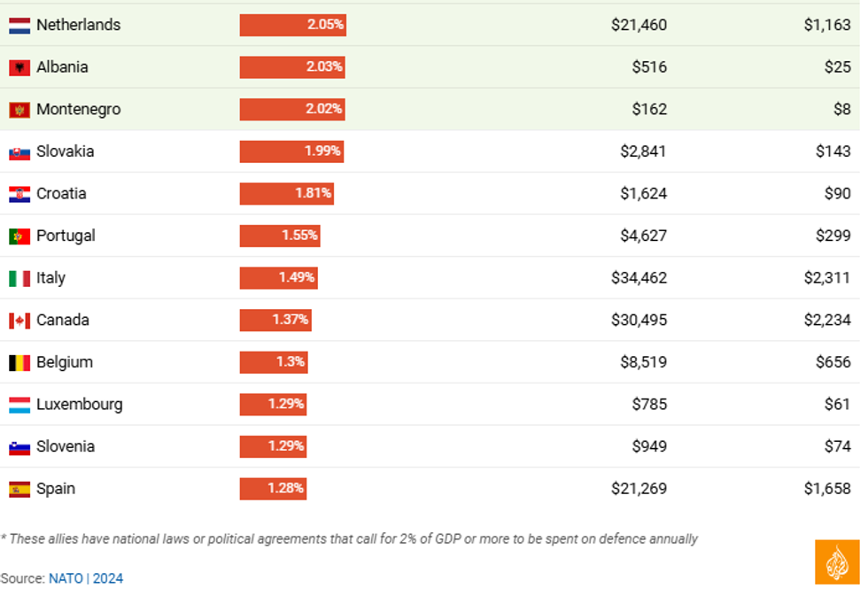Image resolution: width=868 pixels, height=596 pixels.
Task: Click Spain's $21,269 value
Action: pos(639,488)
